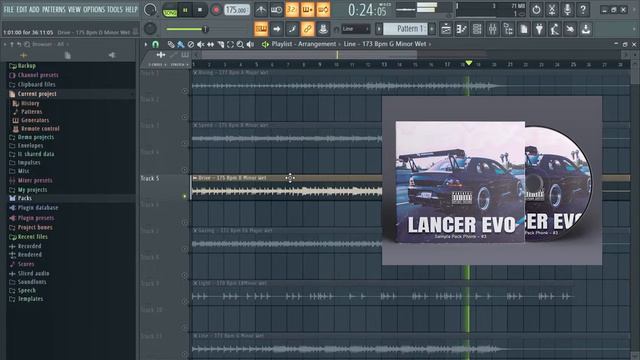Open the OPTIONS menu

point(94,9)
